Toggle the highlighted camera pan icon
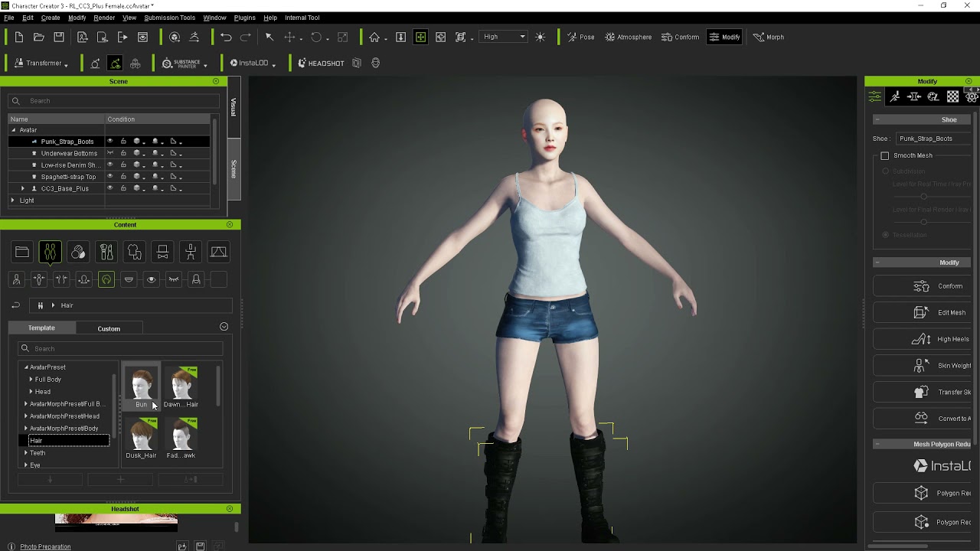This screenshot has width=980, height=551. (x=420, y=37)
